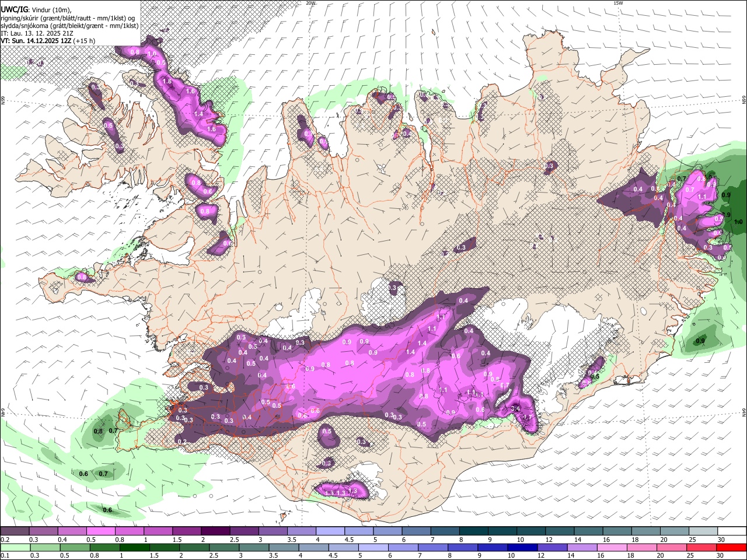Image resolution: width=747 pixels, height=560 pixels.
Task: Select the bright red 30 swatch in the lower legend row
Action: (732, 547)
